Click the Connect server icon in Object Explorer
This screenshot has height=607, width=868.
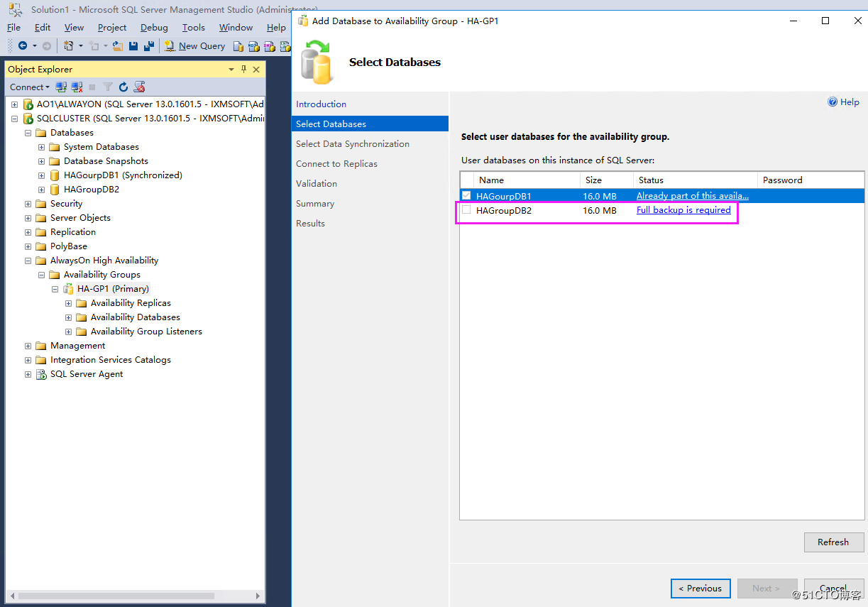[61, 87]
